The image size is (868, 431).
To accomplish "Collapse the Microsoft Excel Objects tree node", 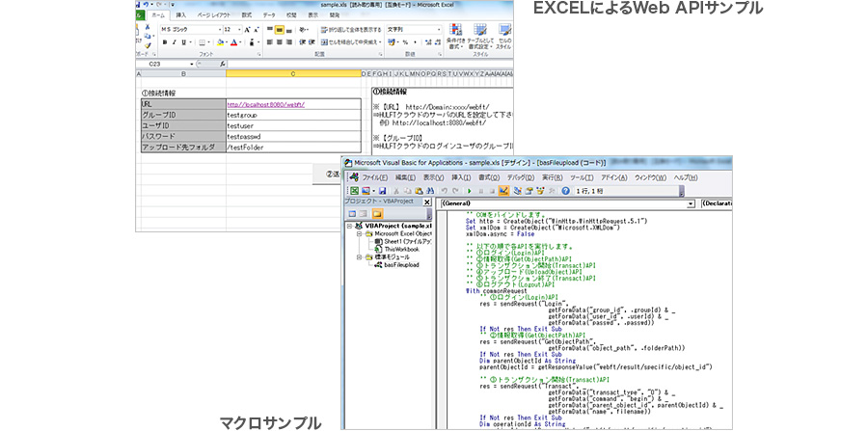I will [358, 233].
